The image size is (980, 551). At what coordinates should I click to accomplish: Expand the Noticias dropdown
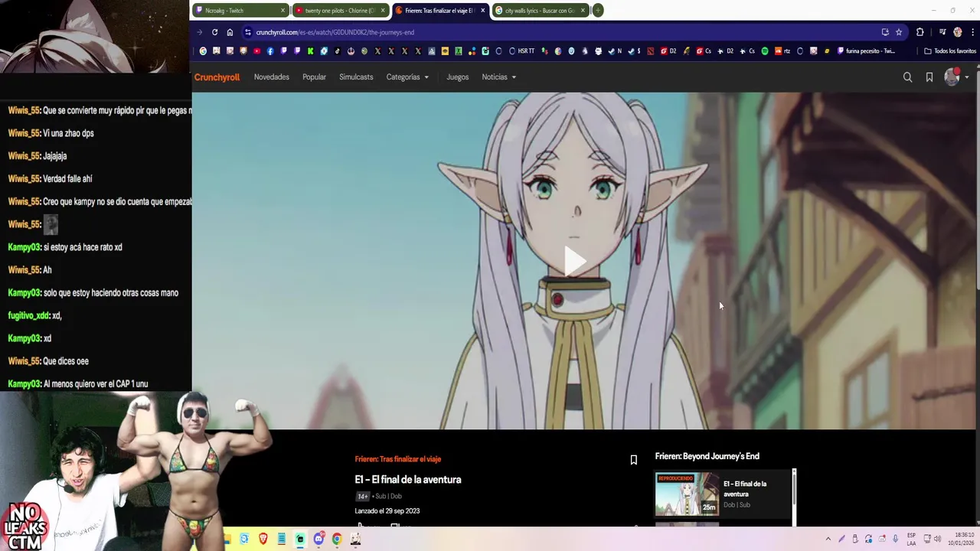[498, 77]
